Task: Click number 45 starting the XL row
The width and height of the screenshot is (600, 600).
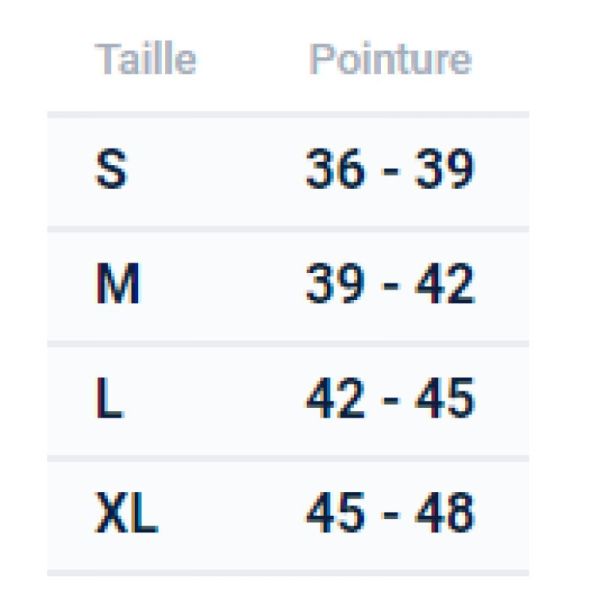Action: pos(335,513)
